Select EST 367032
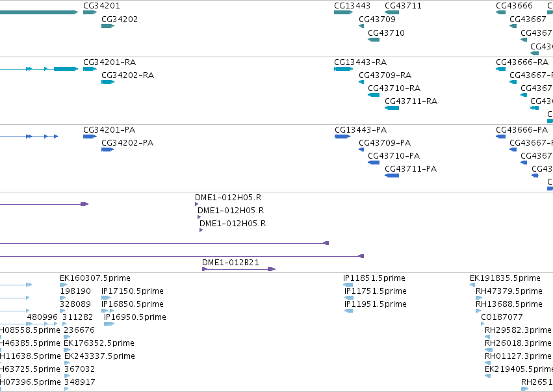 pos(67,376)
